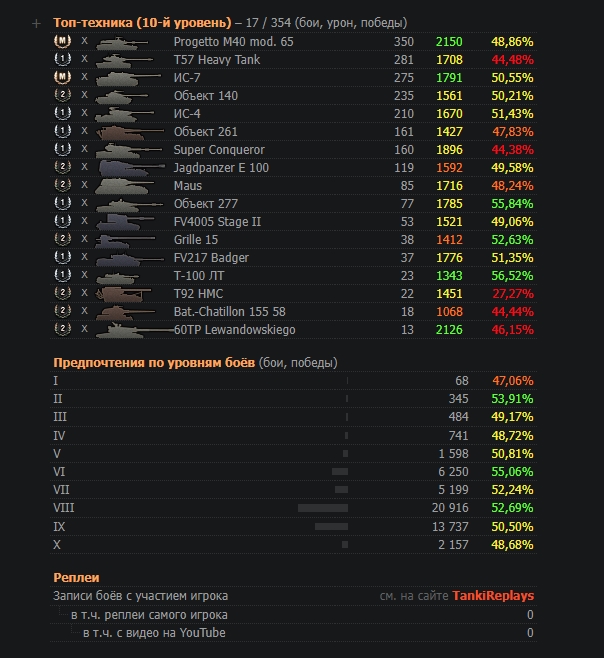Click the X mark beside Super Conqueror

point(84,150)
